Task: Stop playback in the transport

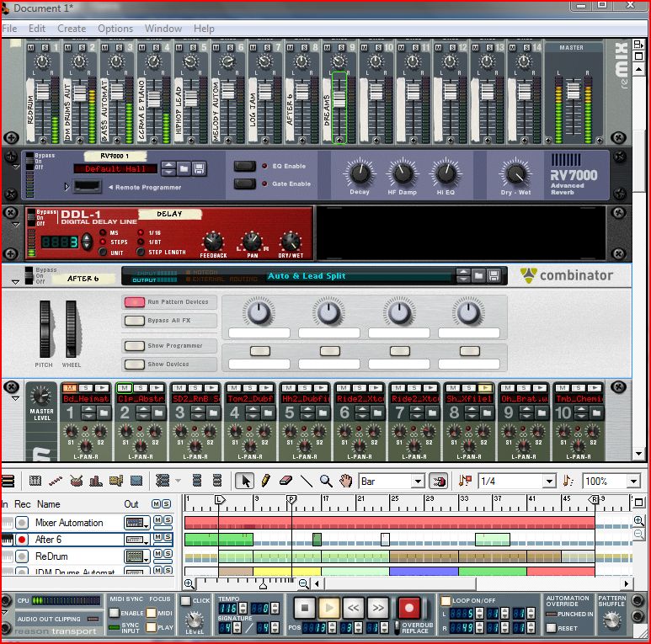Action: pyautogui.click(x=304, y=609)
